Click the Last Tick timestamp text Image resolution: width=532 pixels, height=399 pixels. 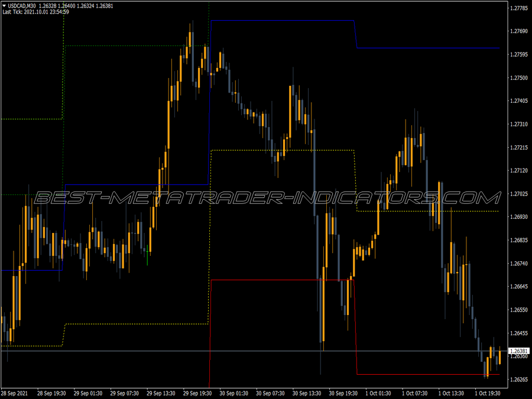tap(35, 12)
